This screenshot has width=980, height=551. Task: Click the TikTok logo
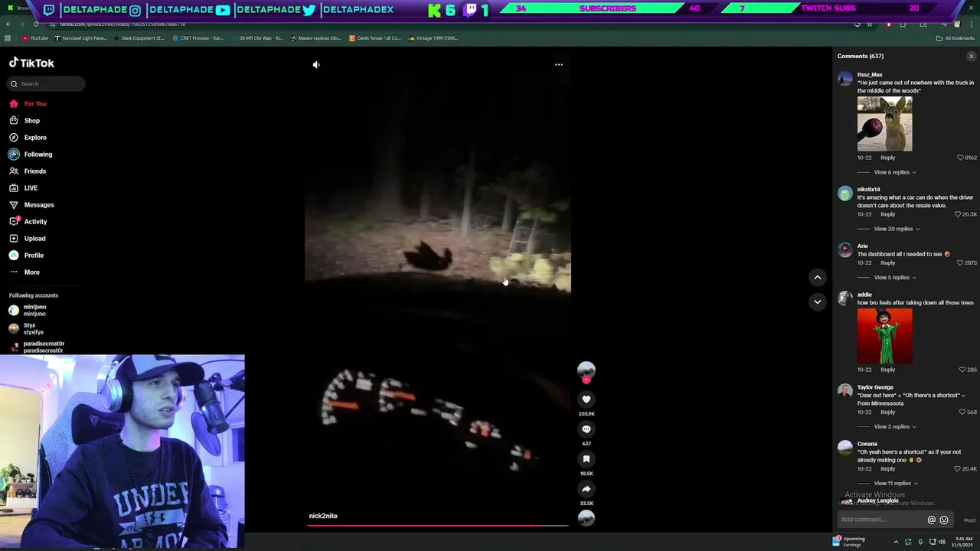[31, 63]
